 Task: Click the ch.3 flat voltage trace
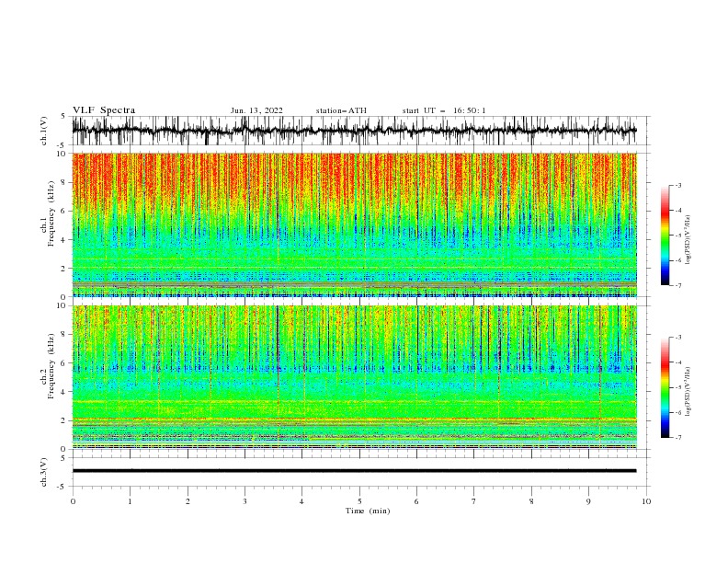(x=354, y=471)
